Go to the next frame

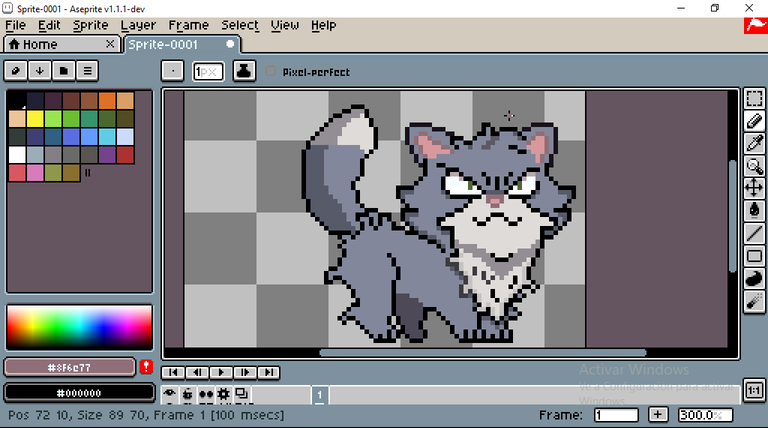245,373
